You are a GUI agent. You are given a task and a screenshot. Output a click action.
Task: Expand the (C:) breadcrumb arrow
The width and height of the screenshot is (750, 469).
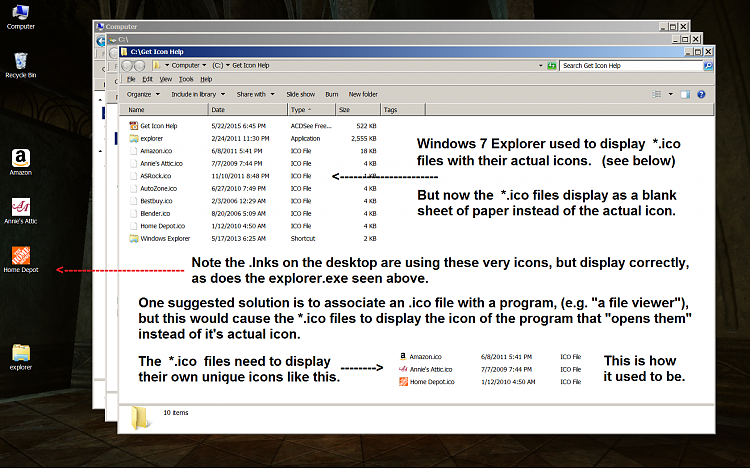point(228,65)
